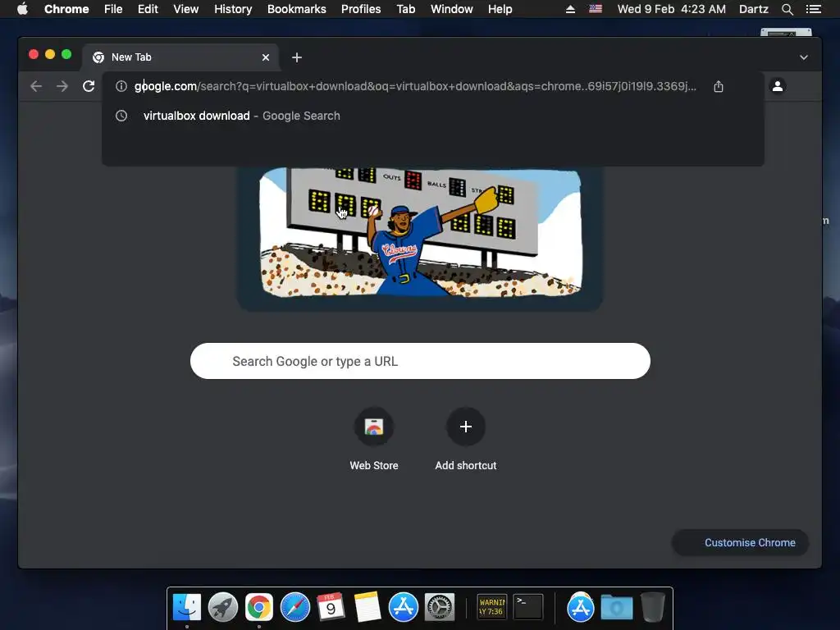This screenshot has width=840, height=630.
Task: Click the Dartz user name in menu bar
Action: tap(753, 9)
